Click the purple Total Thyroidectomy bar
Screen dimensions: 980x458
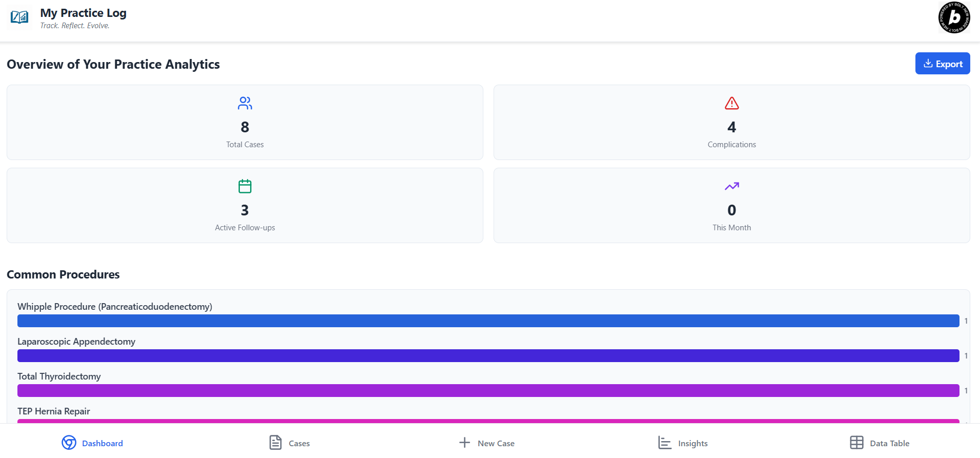(488, 391)
